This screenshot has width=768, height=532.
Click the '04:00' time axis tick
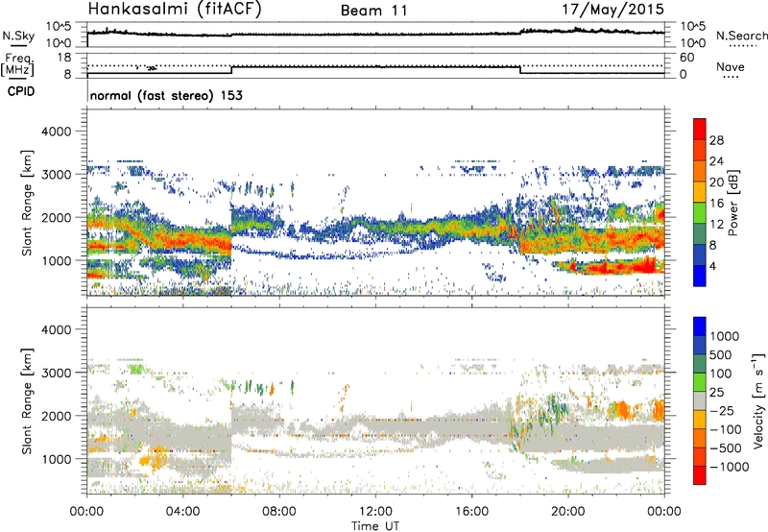[x=182, y=512]
